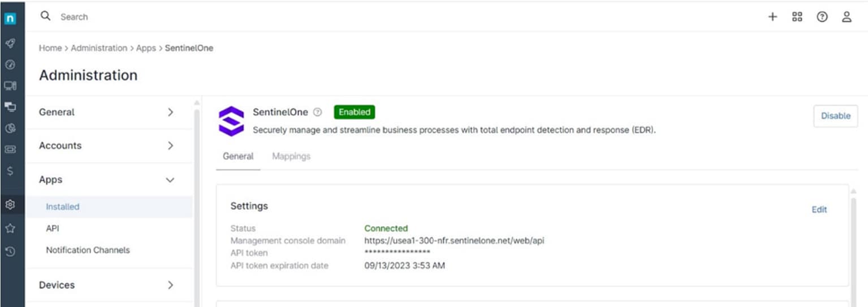This screenshot has height=307, width=868.
Task: Expand the Accounts section
Action: pos(107,146)
